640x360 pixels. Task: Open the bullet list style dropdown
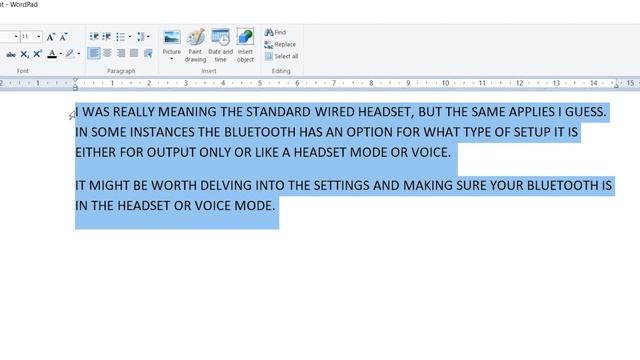(x=130, y=37)
